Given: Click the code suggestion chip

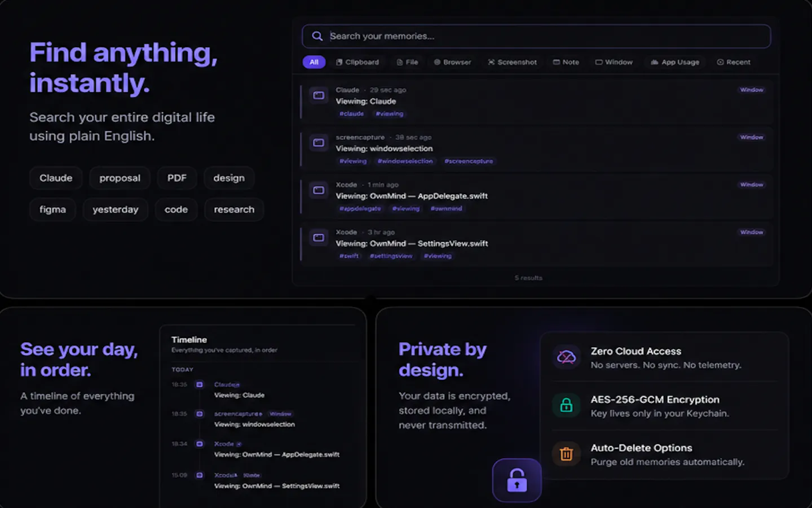Looking at the screenshot, I should [176, 209].
